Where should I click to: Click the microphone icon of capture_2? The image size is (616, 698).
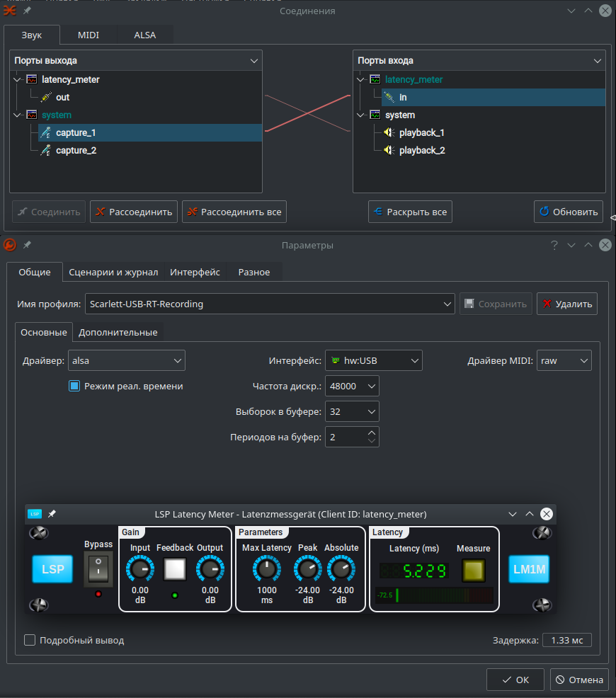46,151
